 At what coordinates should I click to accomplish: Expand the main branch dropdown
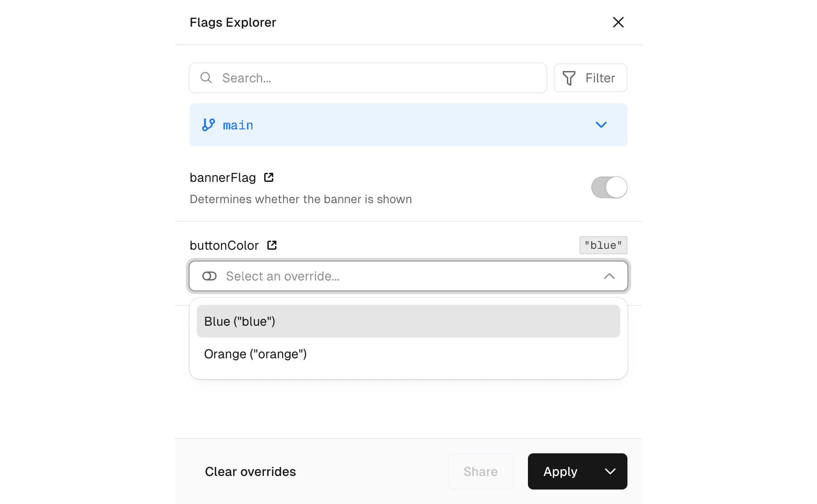pyautogui.click(x=601, y=125)
